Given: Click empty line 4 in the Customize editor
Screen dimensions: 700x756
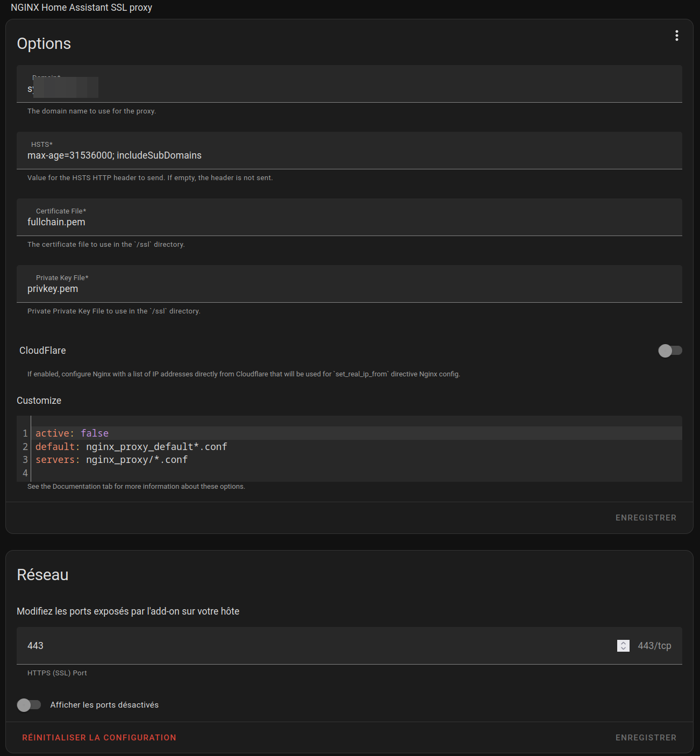Looking at the screenshot, I should click(x=215, y=473).
